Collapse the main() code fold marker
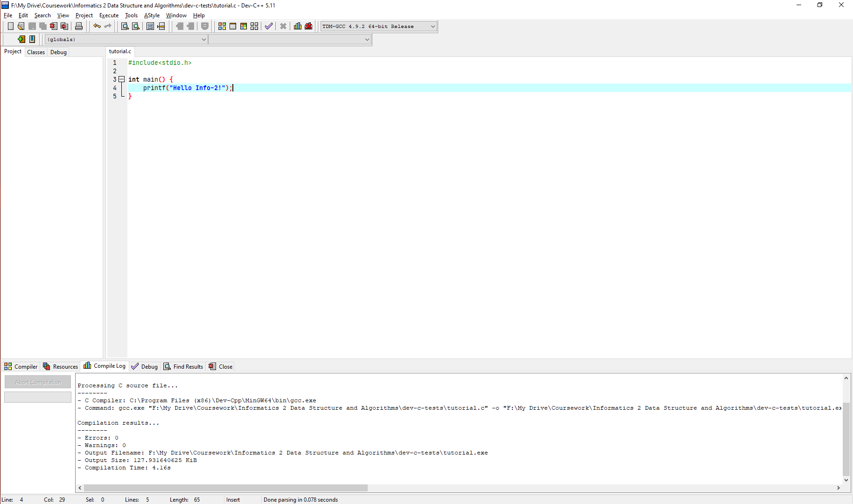The width and height of the screenshot is (853, 504). pyautogui.click(x=121, y=79)
